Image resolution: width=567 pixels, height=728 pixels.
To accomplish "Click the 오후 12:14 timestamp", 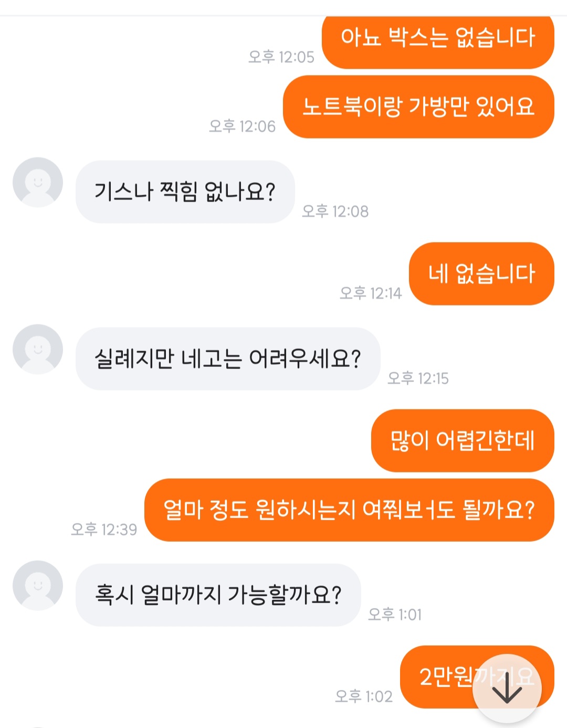I will pyautogui.click(x=371, y=293).
